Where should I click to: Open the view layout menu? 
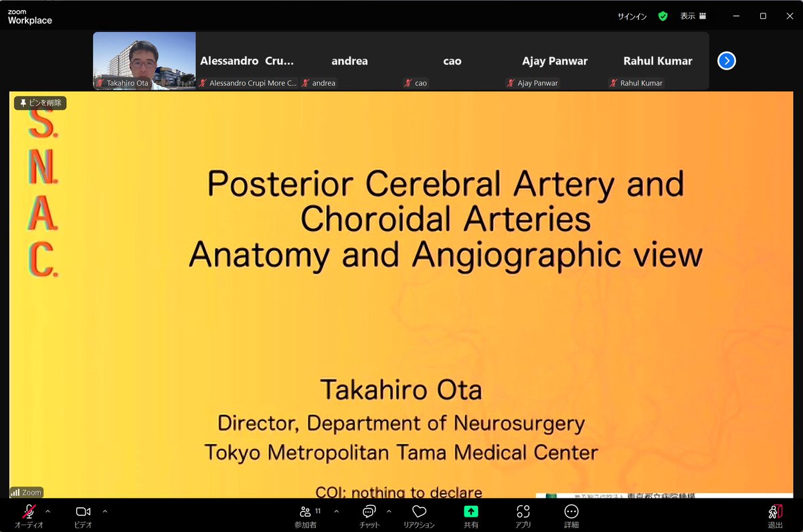click(693, 16)
